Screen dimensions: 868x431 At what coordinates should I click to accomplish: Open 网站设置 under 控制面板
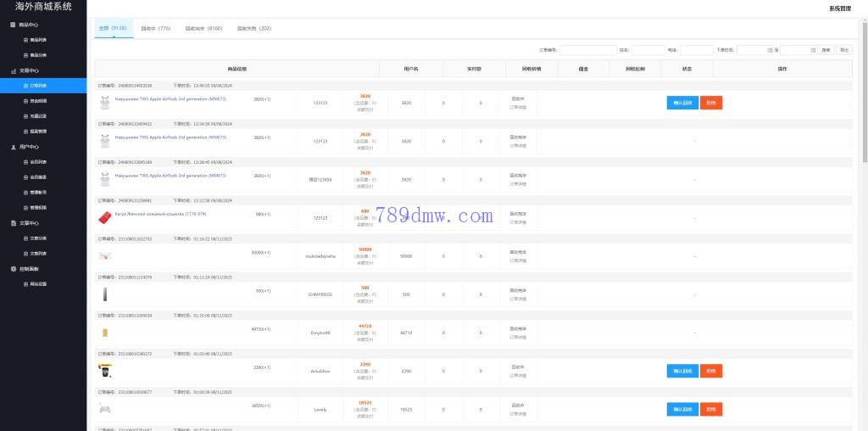point(38,283)
